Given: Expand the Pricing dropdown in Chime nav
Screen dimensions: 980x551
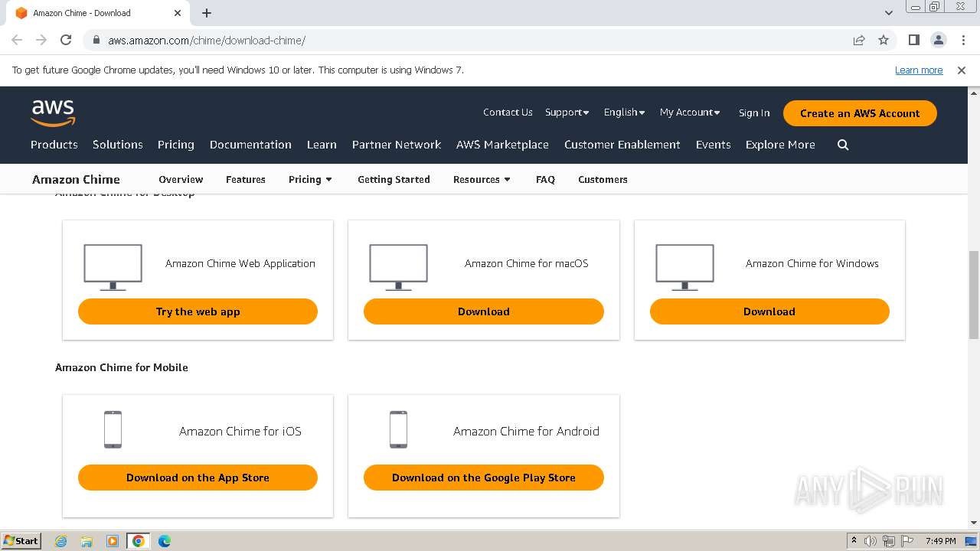Looking at the screenshot, I should pyautogui.click(x=310, y=180).
